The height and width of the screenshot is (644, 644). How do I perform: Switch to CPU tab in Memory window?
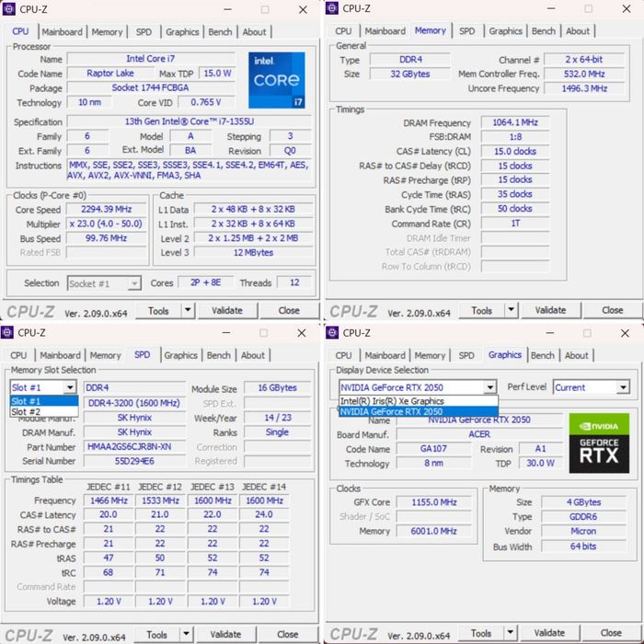click(x=343, y=30)
